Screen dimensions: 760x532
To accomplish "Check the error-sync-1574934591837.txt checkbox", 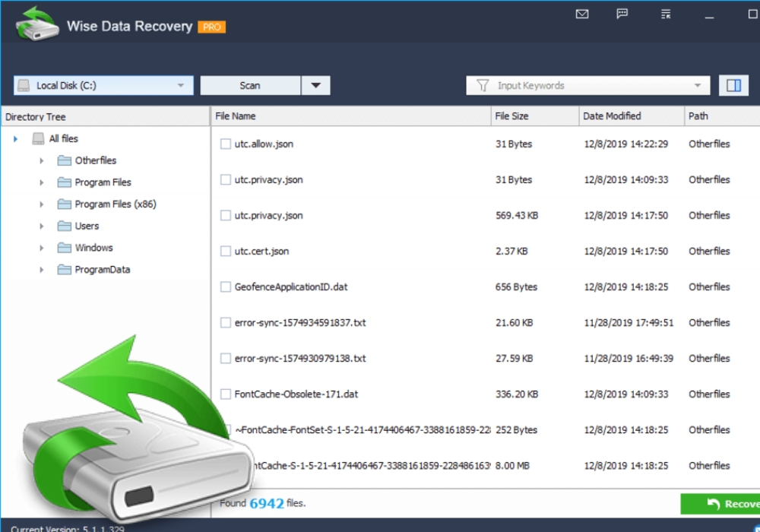I will (x=226, y=323).
